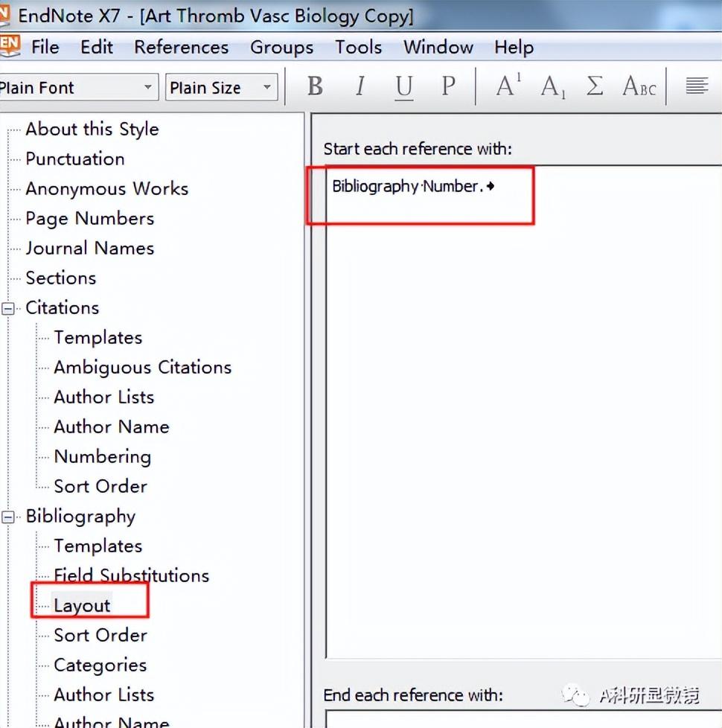Click the Plain (P) formatting button
Screen dimensions: 722x728
[448, 86]
